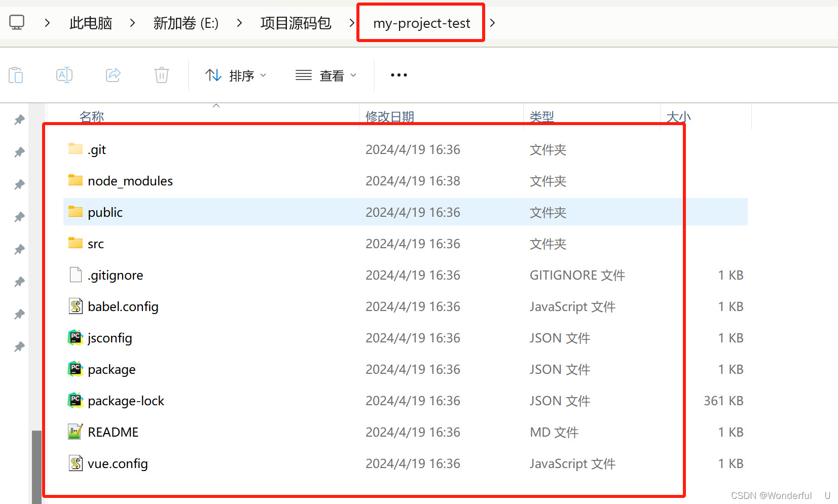Click the Share icon in toolbar
Viewport: 838px width, 504px height.
(113, 75)
